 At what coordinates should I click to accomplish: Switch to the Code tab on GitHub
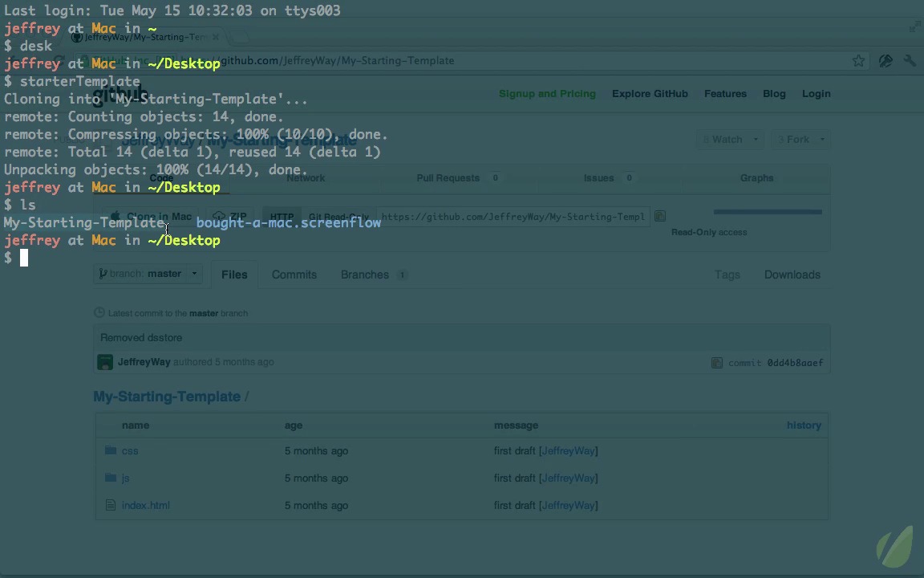point(161,178)
